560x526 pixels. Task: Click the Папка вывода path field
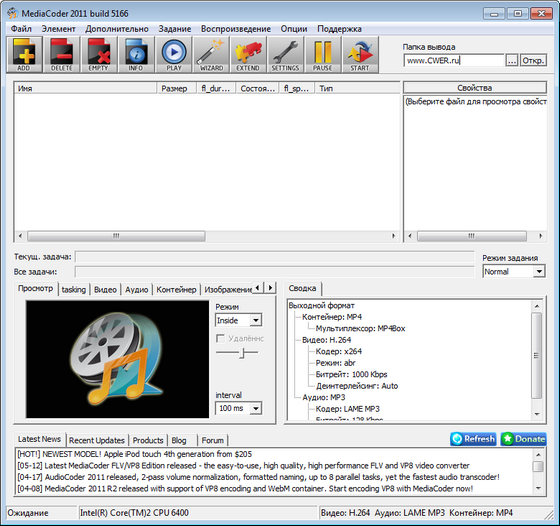pos(454,60)
